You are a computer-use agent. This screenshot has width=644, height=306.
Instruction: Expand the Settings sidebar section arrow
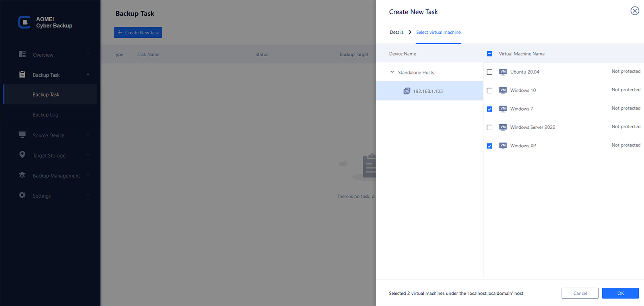click(x=88, y=195)
